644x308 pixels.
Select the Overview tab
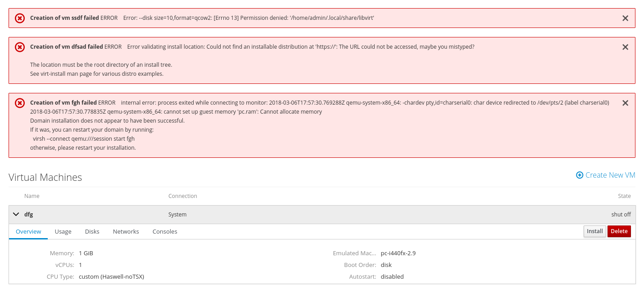(28, 231)
